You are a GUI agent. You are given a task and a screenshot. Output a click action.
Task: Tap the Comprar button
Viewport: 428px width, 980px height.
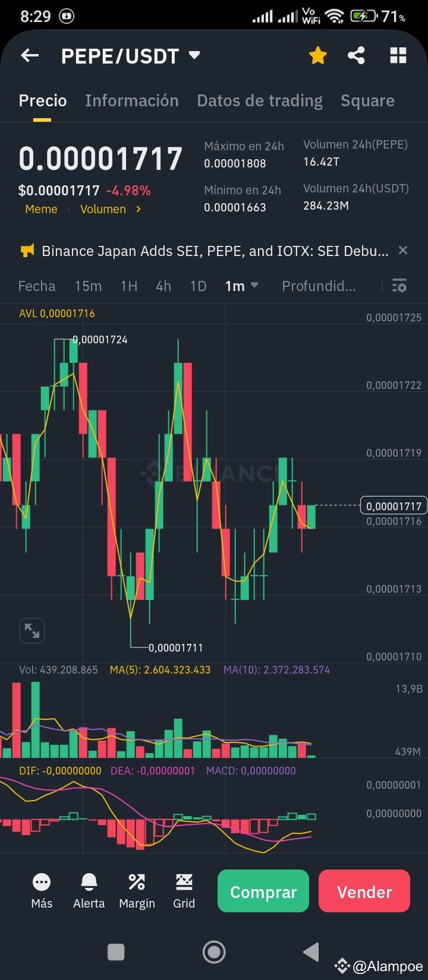point(263,891)
